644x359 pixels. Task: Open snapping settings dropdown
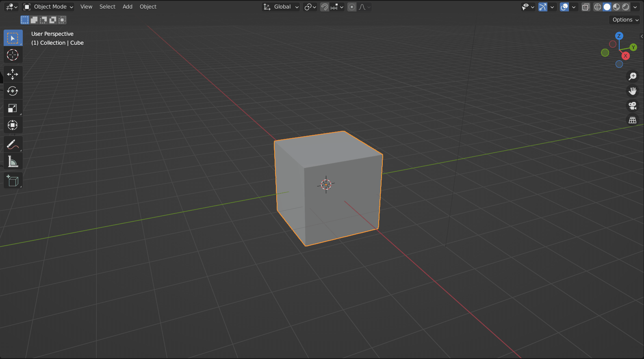tap(337, 7)
